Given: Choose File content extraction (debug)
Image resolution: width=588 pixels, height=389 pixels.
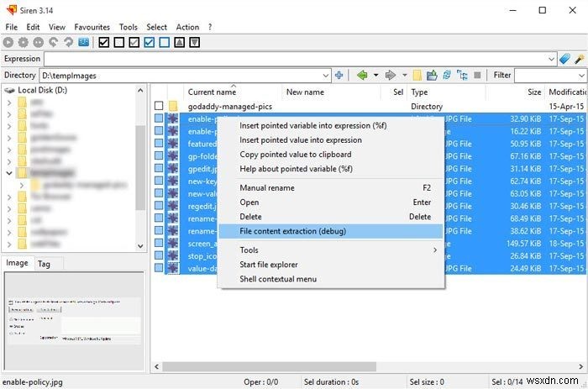Looking at the screenshot, I should point(330,231).
